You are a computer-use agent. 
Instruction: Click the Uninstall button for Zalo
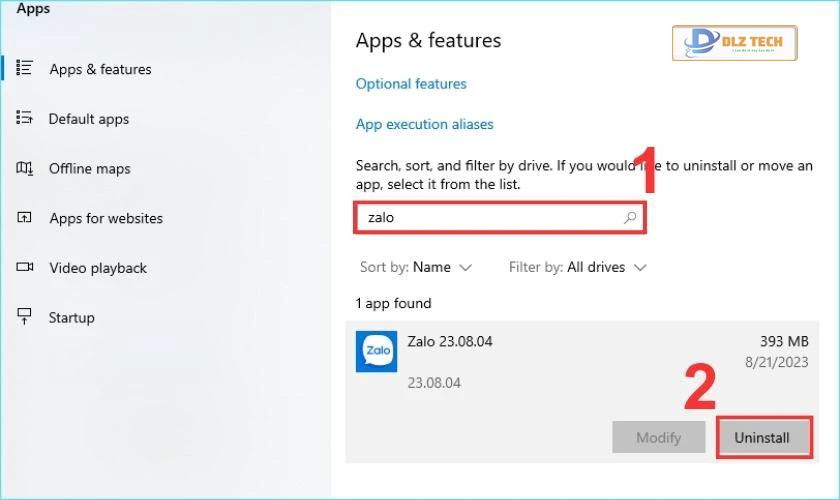click(x=762, y=438)
